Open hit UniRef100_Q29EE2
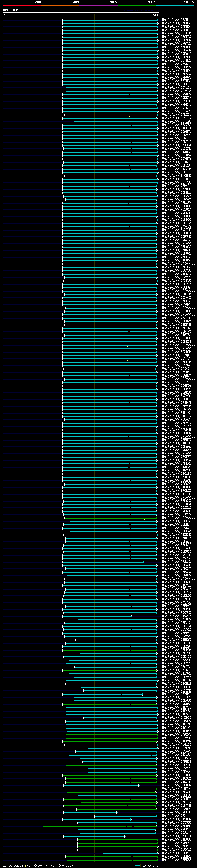Screen dimensions: 197x868 pos(177,457)
